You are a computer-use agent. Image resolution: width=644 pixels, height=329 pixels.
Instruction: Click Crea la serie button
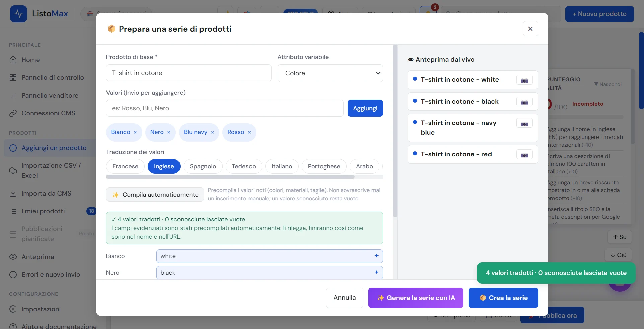click(x=503, y=298)
